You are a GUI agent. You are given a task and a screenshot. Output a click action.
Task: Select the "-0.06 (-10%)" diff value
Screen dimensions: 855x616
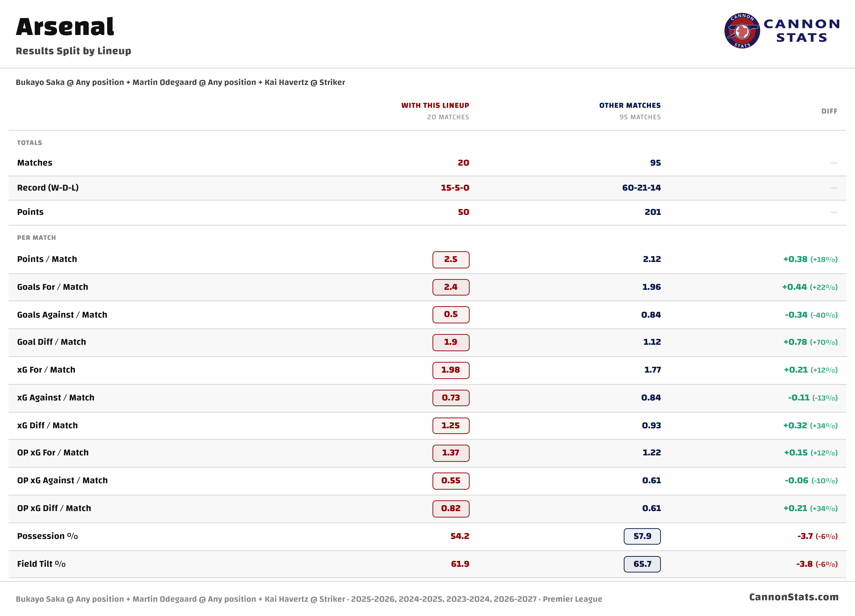coord(811,481)
